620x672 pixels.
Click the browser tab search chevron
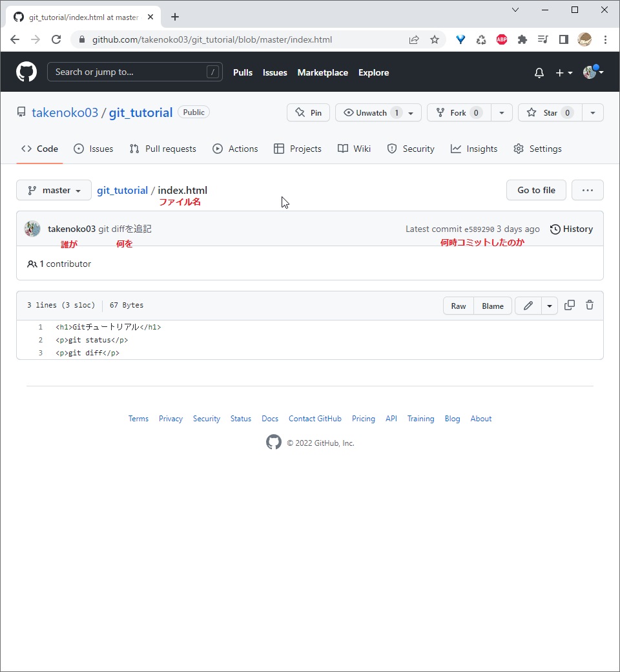515,10
